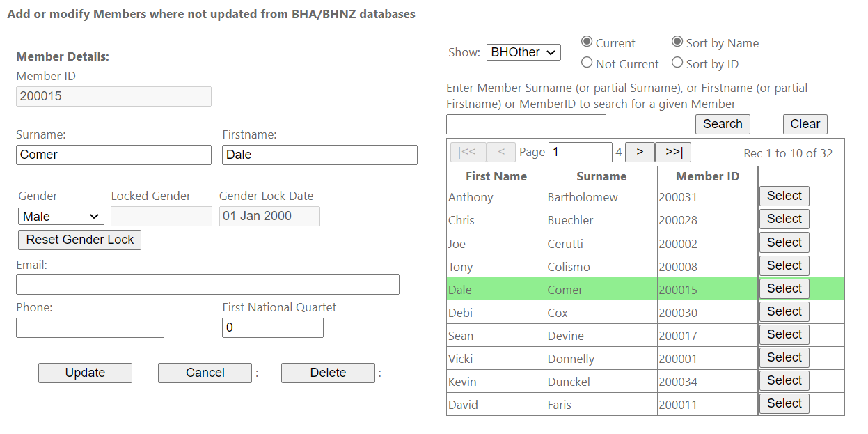868x434 pixels.
Task: Choose Select for Vicki Donnelly
Action: click(784, 357)
